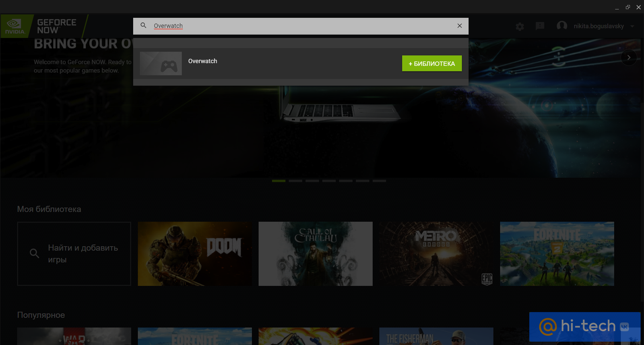
Task: Click the user avatar icon
Action: click(x=562, y=26)
